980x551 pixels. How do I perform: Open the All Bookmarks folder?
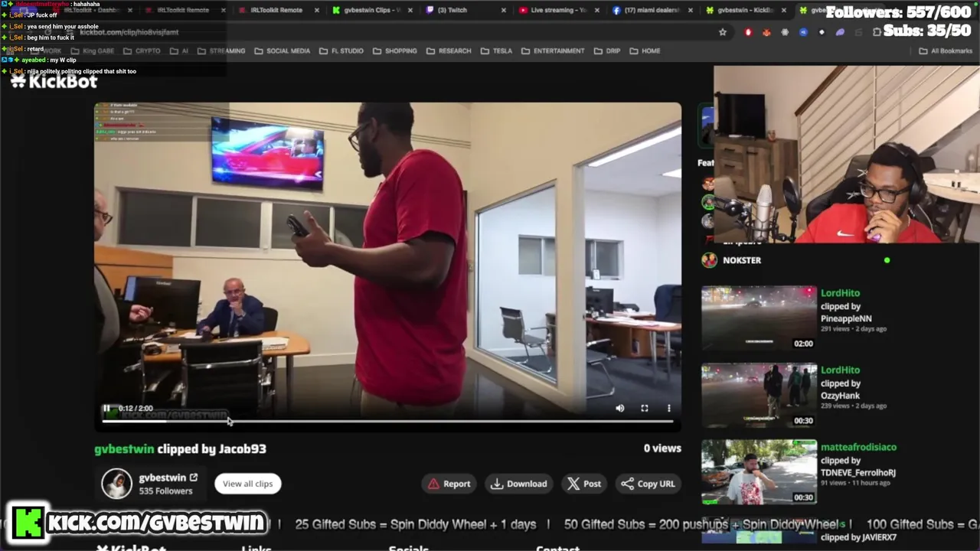[945, 51]
